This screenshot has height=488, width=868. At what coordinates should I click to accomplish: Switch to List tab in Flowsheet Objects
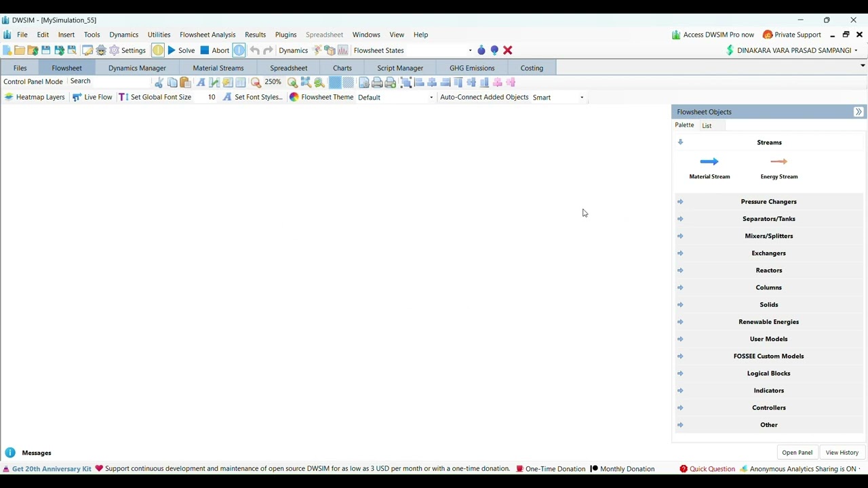tap(707, 125)
